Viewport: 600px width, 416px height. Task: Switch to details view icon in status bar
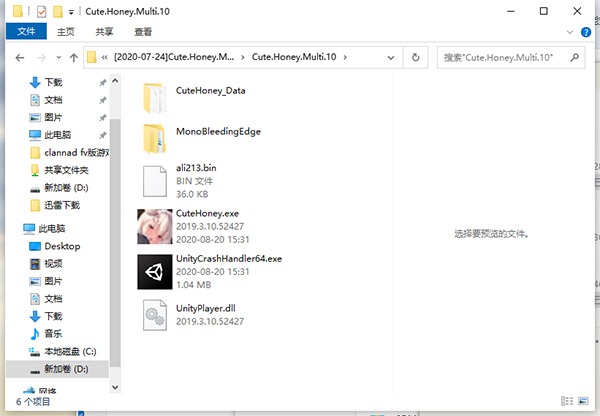tap(567, 401)
